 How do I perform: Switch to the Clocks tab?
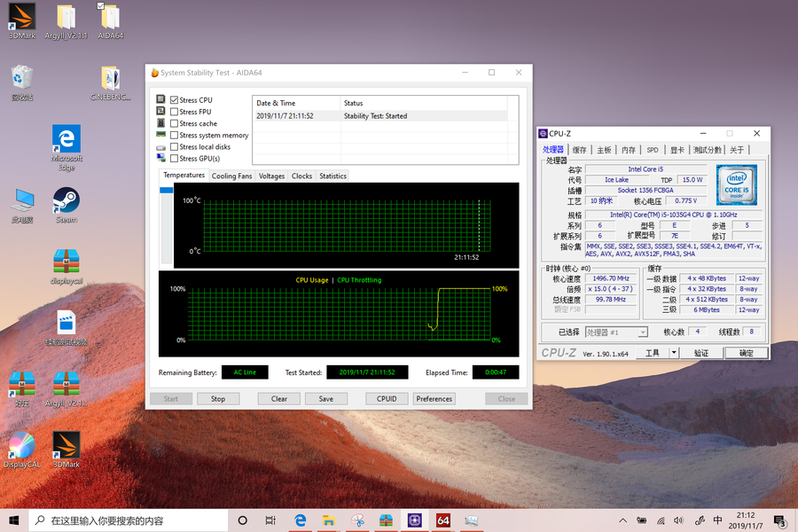[301, 176]
